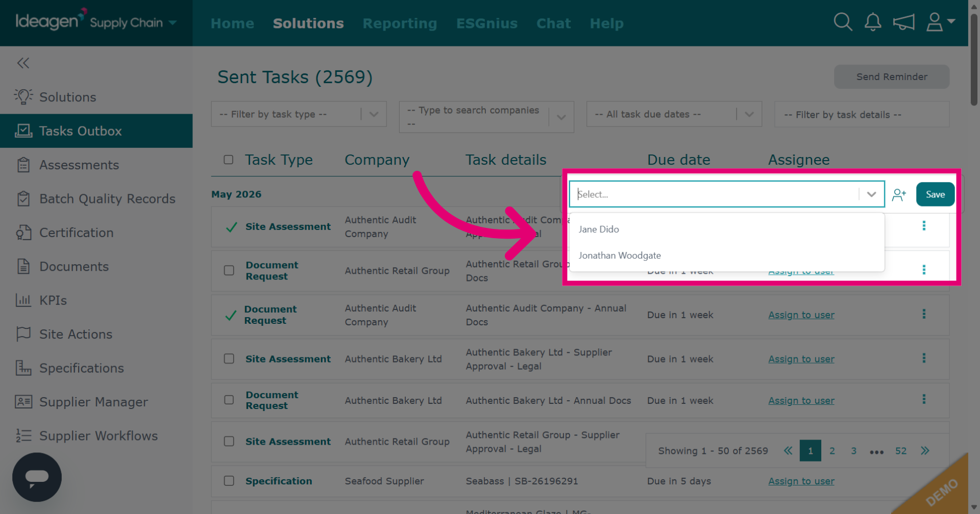
Task: Open actions menu for Authentic Retail Group Docs row
Action: (x=924, y=270)
